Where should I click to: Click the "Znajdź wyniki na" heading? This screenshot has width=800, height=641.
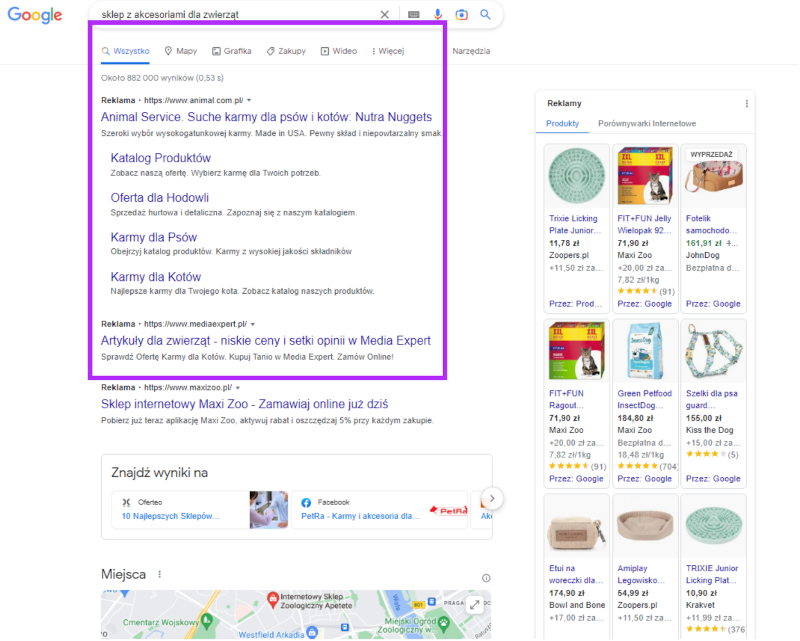tap(159, 473)
